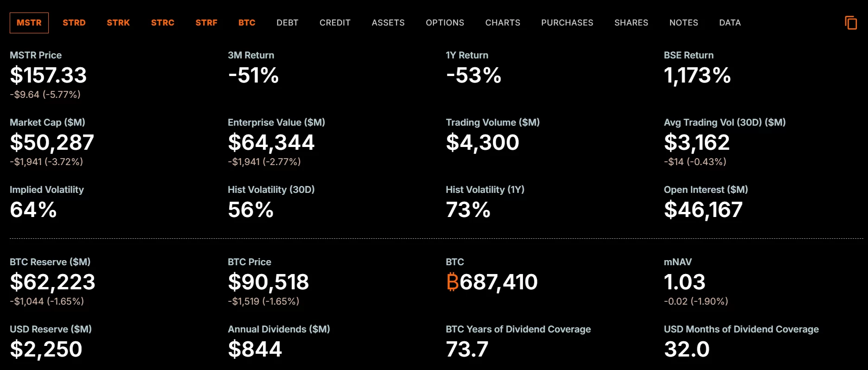The width and height of the screenshot is (868, 370).
Task: Switch to the CHARTS tab
Action: click(x=503, y=23)
